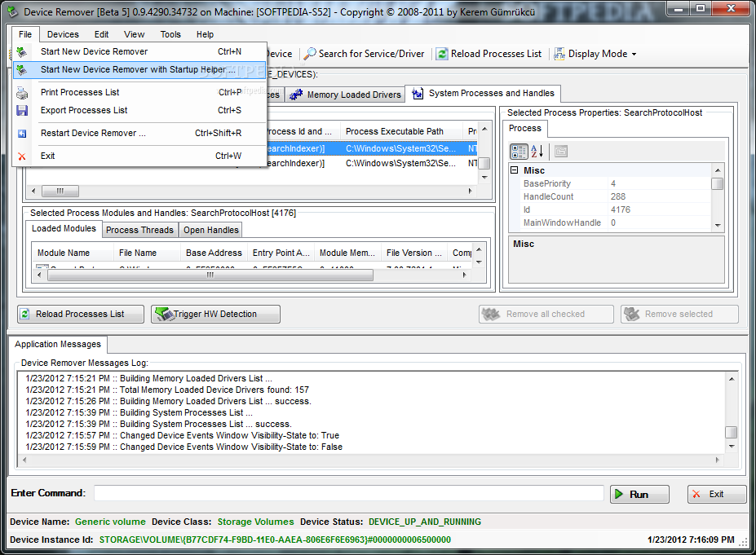Click the Remove all checked button
This screenshot has width=756, height=555.
tap(546, 314)
